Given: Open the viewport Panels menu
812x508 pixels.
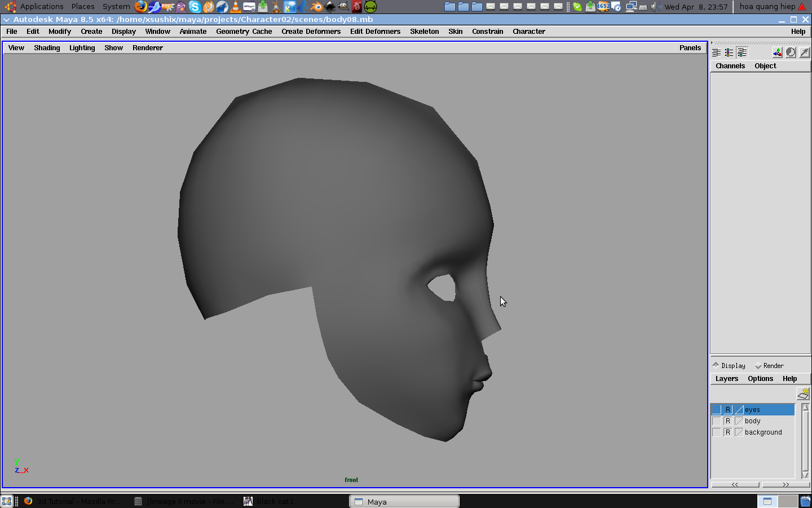Looking at the screenshot, I should click(690, 48).
